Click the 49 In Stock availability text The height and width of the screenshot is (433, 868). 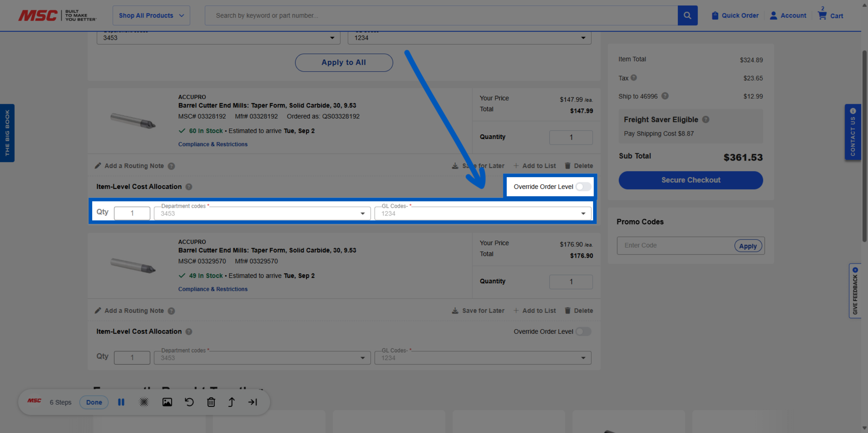206,276
